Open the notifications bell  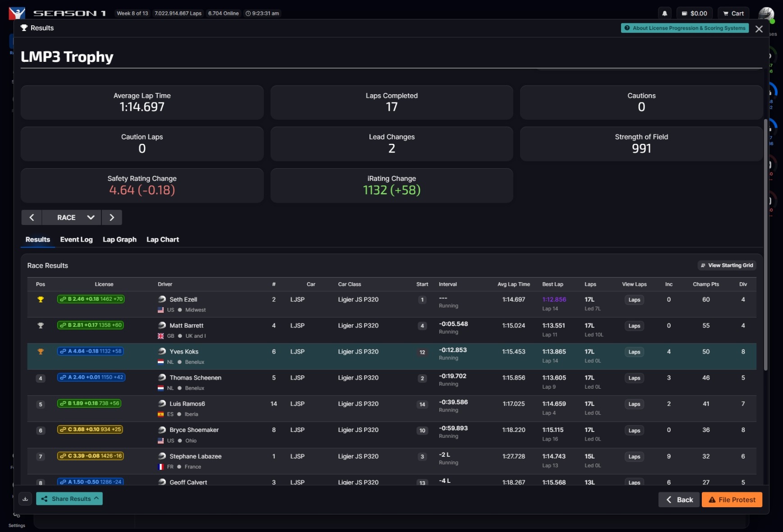coord(664,14)
